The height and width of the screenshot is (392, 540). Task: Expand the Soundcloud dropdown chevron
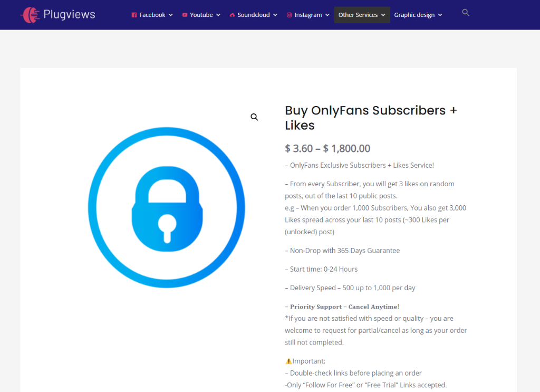tap(275, 15)
